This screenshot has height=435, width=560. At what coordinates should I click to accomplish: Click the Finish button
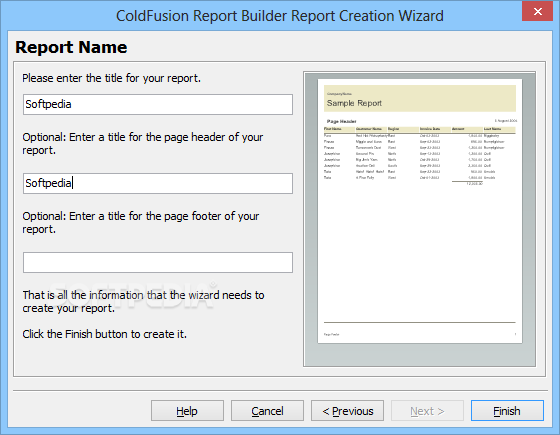click(x=507, y=411)
